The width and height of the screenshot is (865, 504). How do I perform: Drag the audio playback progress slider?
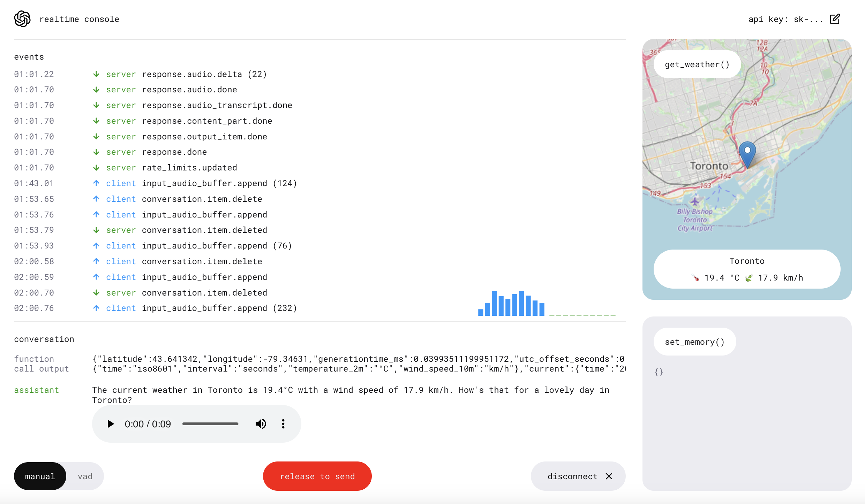(210, 424)
